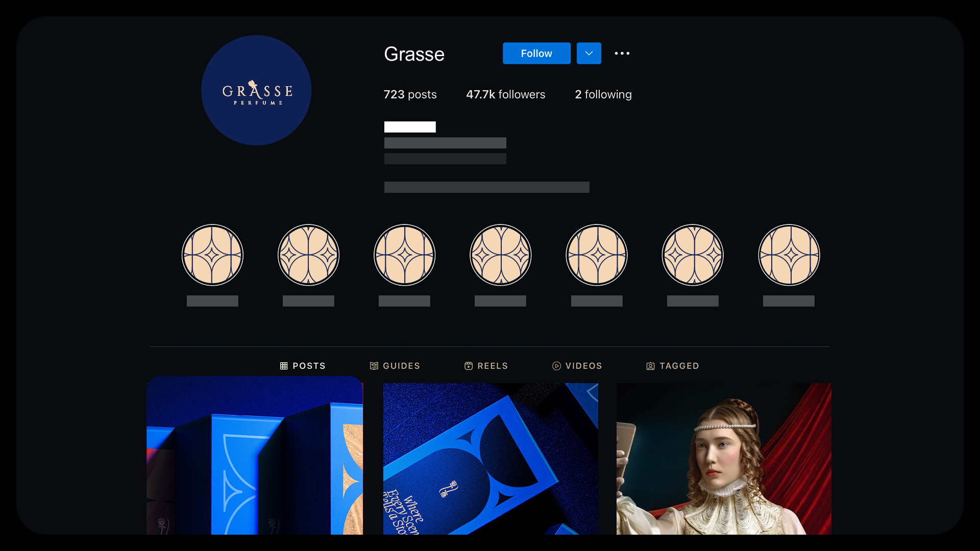The width and height of the screenshot is (980, 551).
Task: Open the woman with pearl headband post
Action: (724, 459)
